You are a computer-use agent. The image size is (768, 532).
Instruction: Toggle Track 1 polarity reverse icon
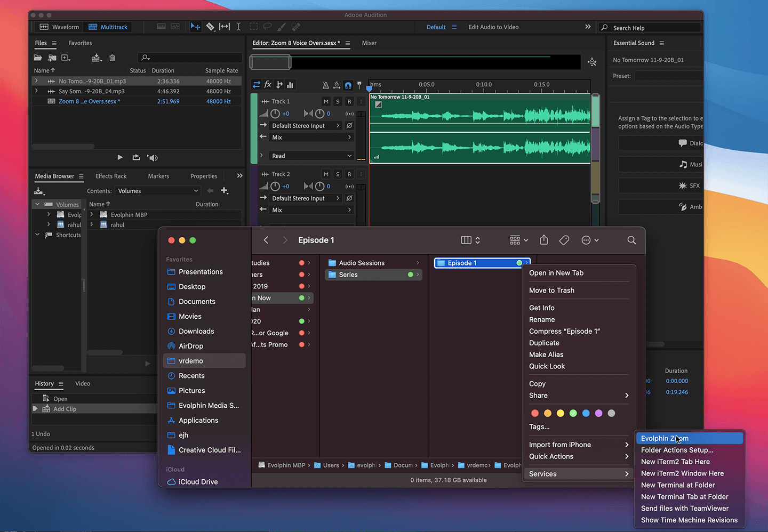[x=349, y=126]
